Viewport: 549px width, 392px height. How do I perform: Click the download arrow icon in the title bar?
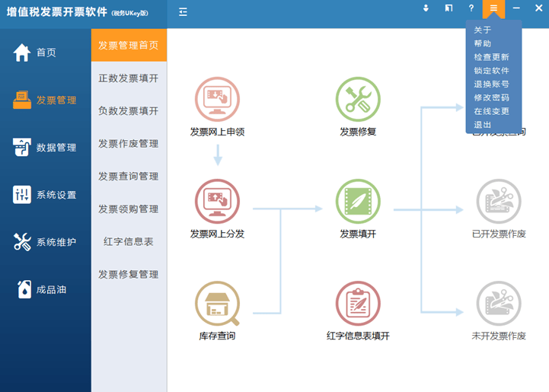tap(426, 8)
